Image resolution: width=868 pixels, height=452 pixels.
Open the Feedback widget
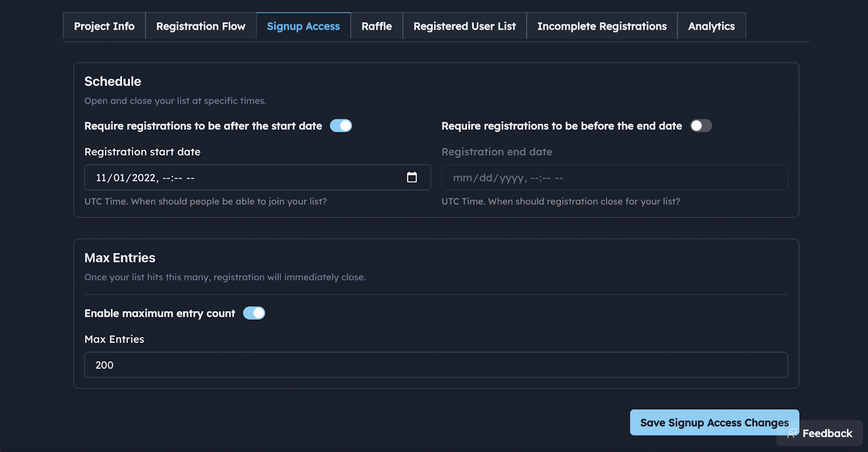[820, 434]
